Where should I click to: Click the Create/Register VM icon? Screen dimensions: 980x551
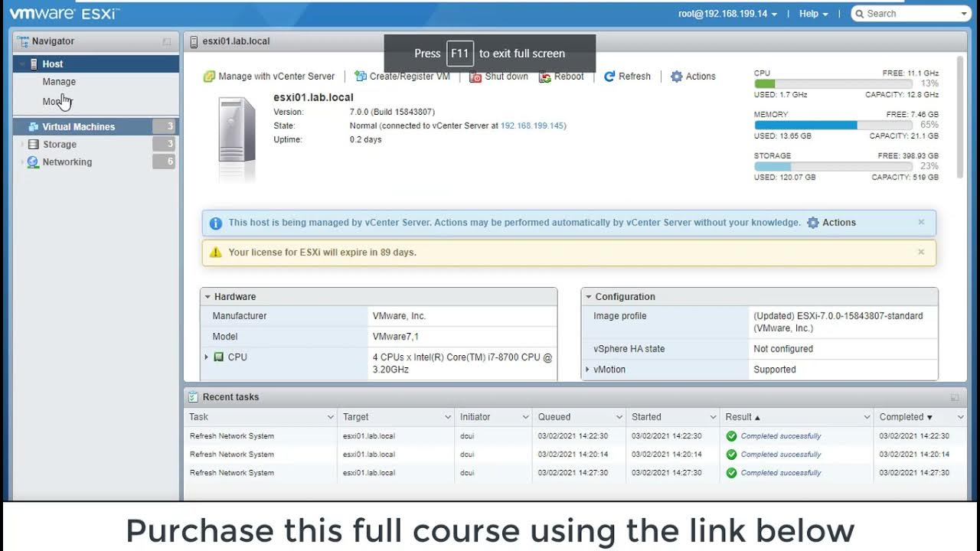click(360, 77)
